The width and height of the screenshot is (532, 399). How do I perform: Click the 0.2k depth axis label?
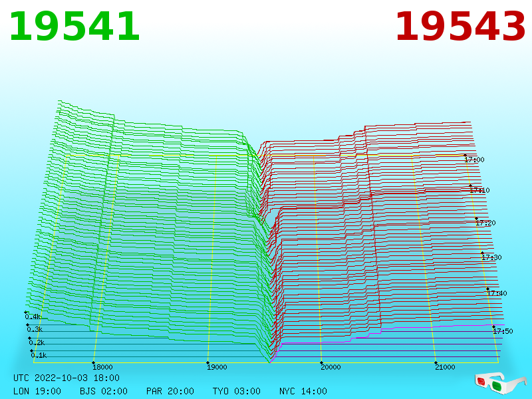[37, 342]
